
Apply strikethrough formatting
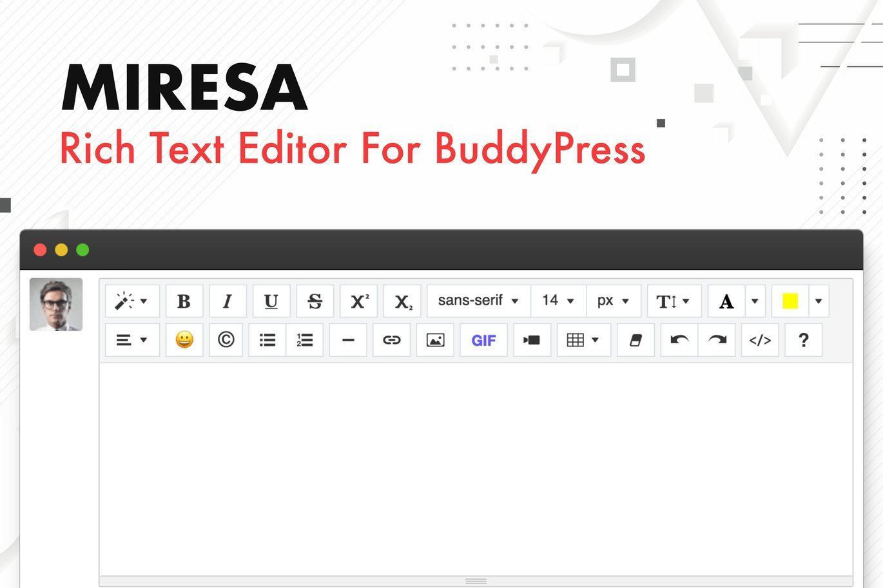tap(315, 300)
